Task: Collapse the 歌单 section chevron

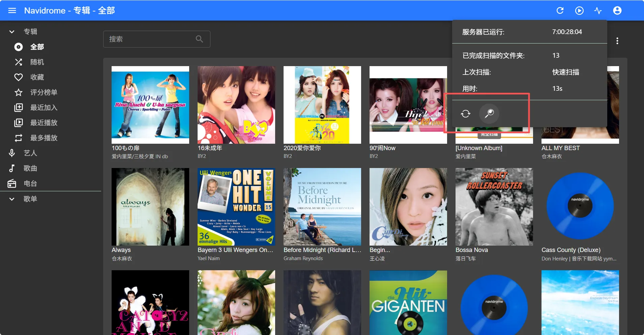Action: click(12, 199)
